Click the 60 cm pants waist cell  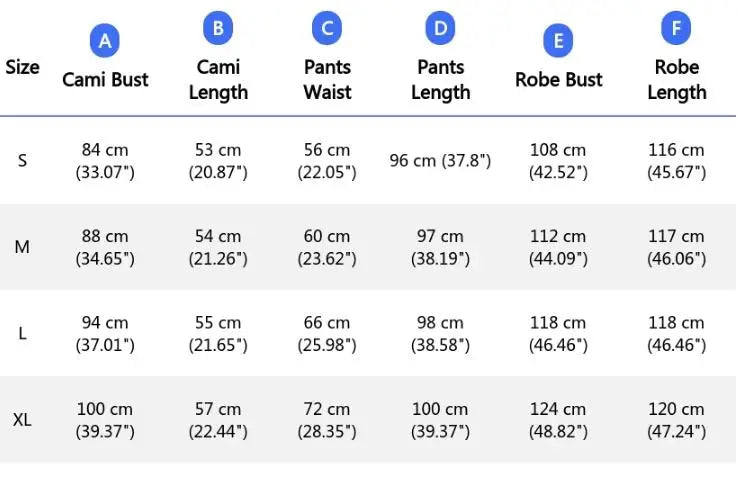327,247
